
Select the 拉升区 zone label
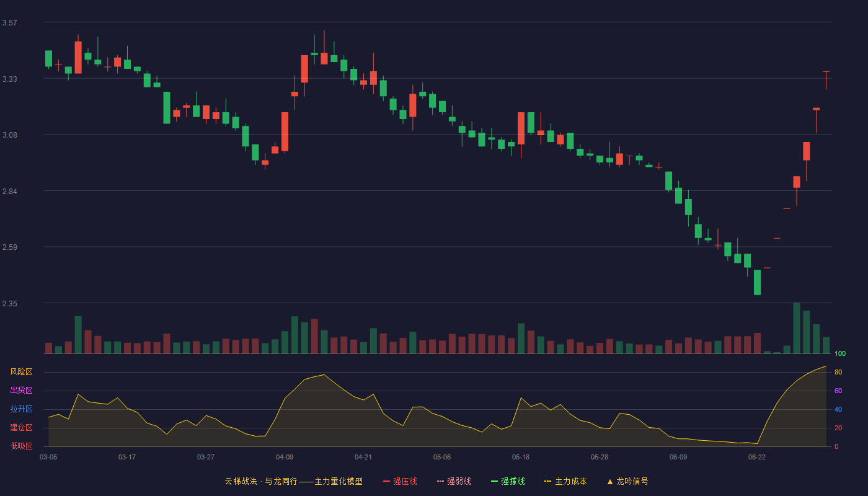pos(21,409)
